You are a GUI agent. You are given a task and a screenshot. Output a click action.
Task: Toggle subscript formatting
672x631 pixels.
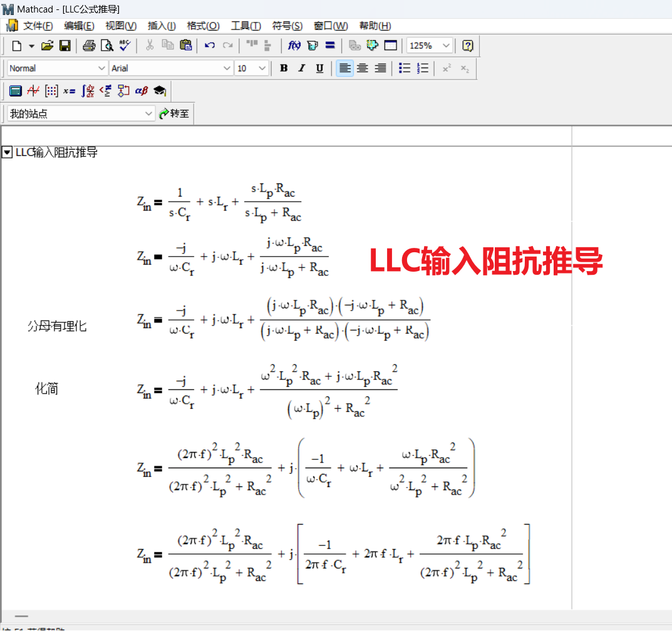coord(465,68)
